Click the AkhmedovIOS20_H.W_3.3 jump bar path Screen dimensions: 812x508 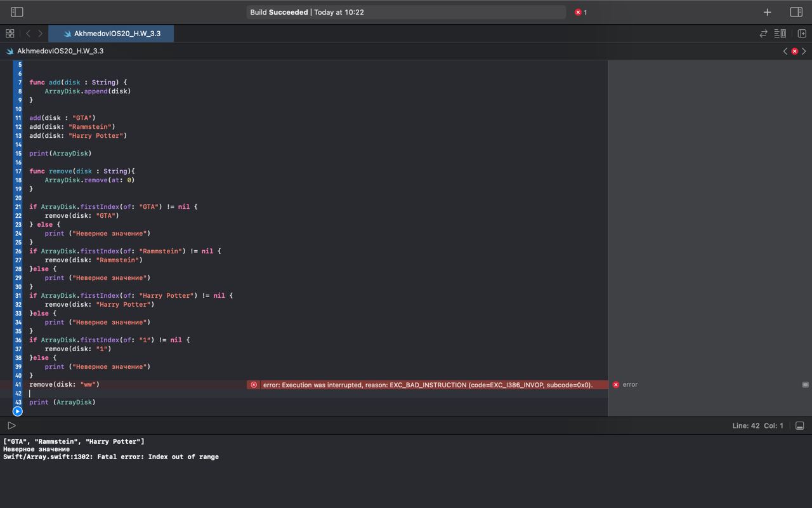point(60,51)
